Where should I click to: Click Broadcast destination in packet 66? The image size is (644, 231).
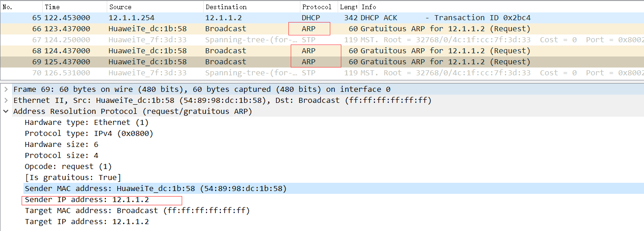click(x=225, y=29)
